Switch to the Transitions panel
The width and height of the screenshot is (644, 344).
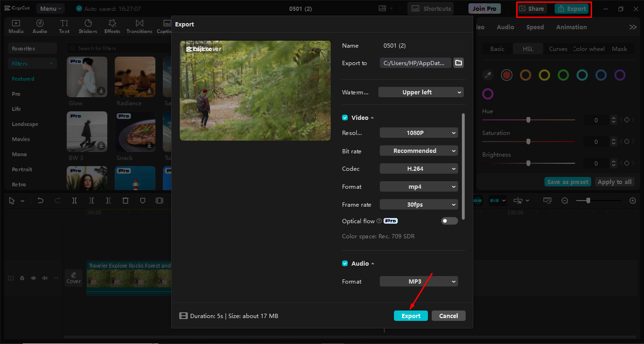pyautogui.click(x=139, y=26)
